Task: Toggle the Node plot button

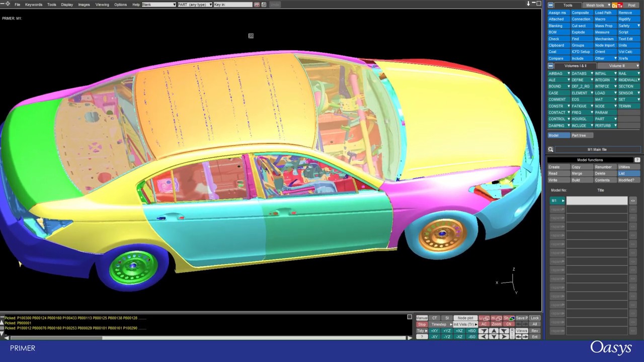Action: [x=465, y=318]
